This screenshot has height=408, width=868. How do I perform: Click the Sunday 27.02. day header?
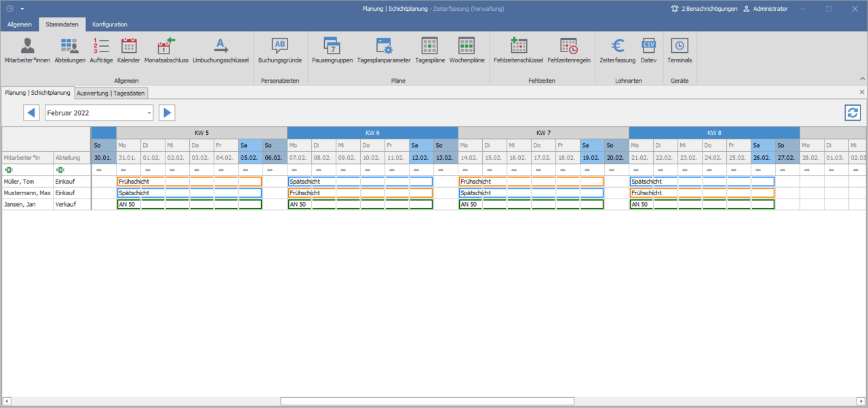pyautogui.click(x=787, y=157)
